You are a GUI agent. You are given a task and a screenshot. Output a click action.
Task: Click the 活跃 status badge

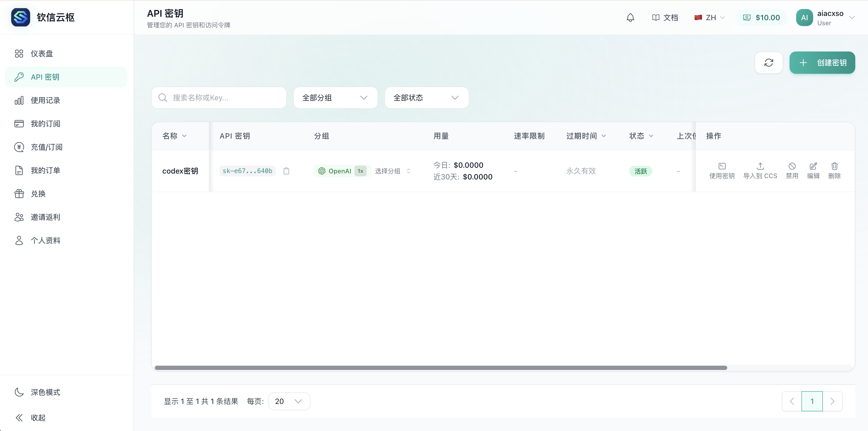(641, 171)
